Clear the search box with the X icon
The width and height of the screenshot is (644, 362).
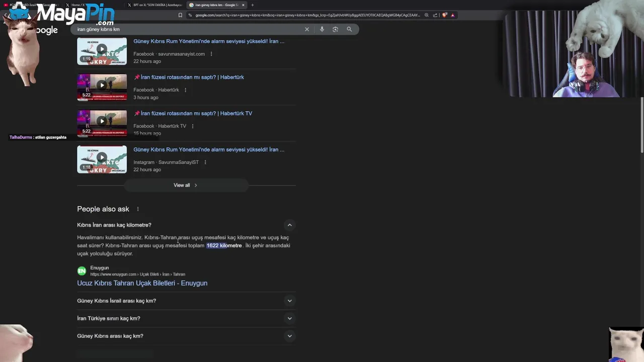point(307,29)
